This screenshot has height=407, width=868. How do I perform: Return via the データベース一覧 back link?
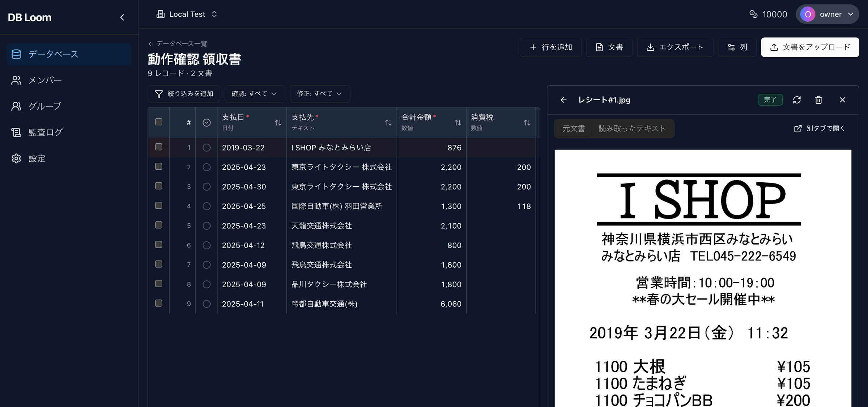tap(177, 44)
